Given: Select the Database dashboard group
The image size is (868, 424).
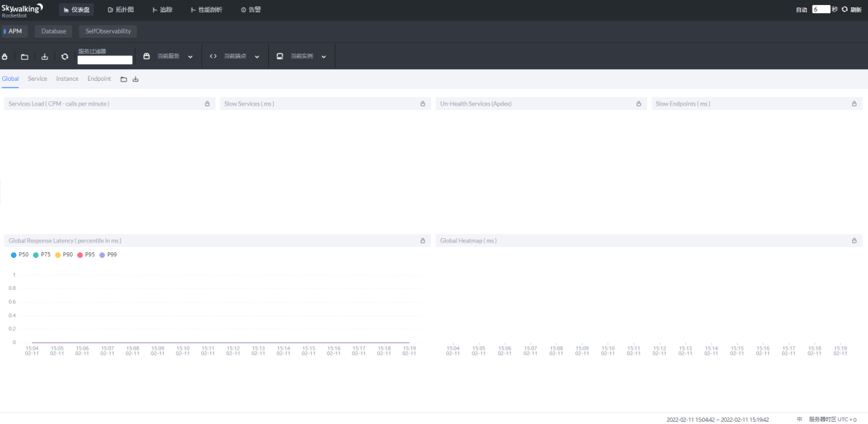Looking at the screenshot, I should point(54,31).
